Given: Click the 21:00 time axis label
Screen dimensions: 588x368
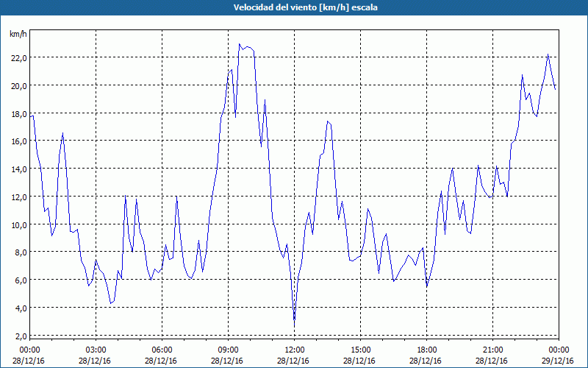Looking at the screenshot, I should pos(492,350).
